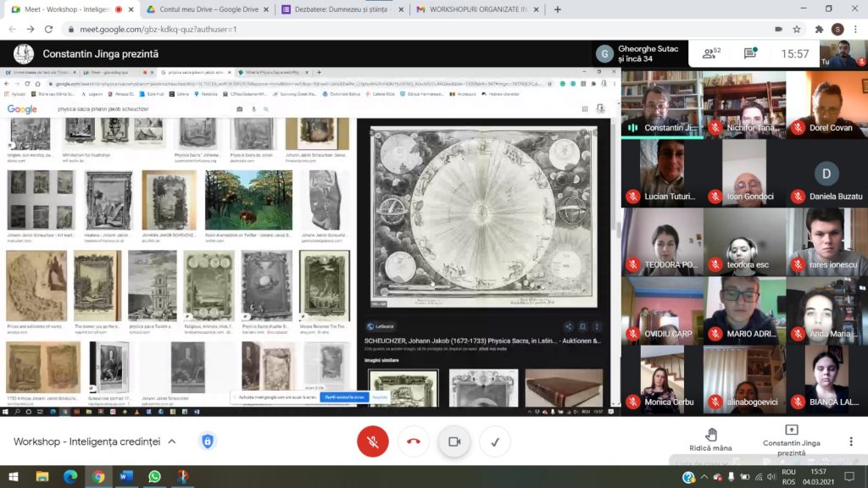The height and width of the screenshot is (488, 868).
Task: Open a new browser tab
Action: pyautogui.click(x=557, y=9)
